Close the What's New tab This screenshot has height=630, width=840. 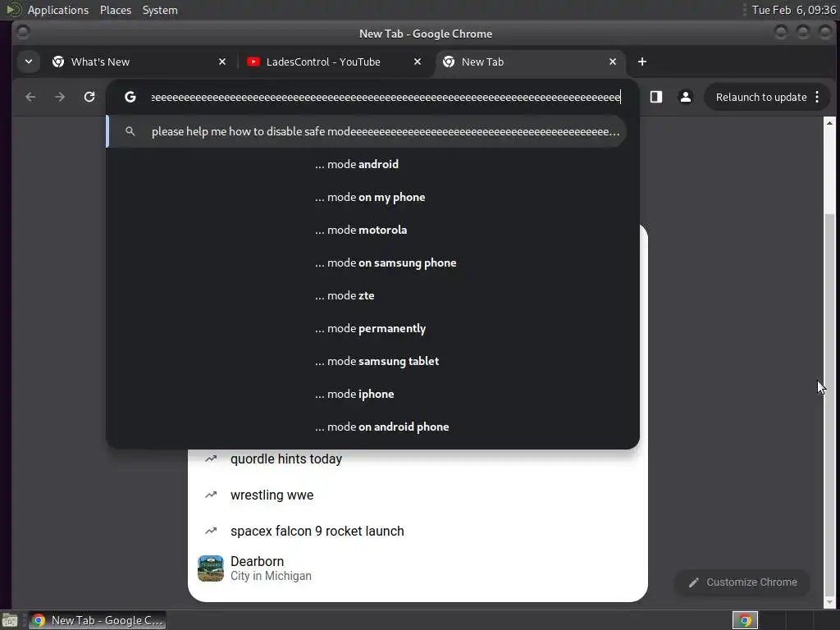222,62
